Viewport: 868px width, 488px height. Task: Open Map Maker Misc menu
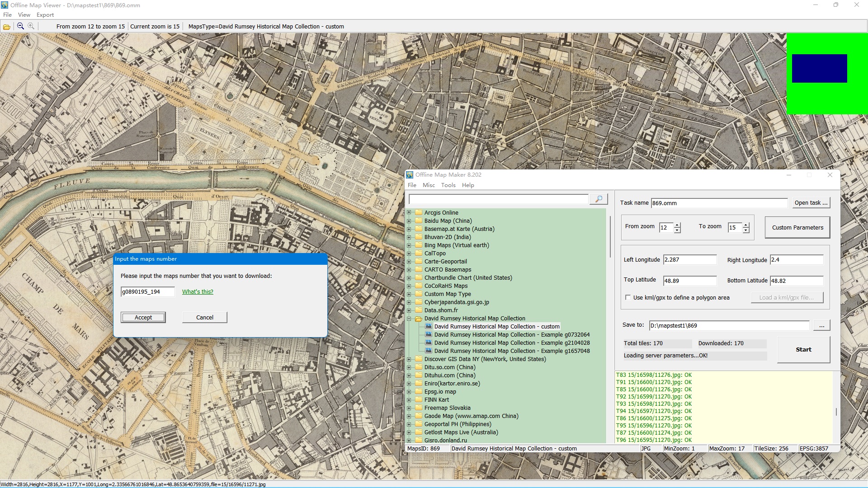point(429,185)
